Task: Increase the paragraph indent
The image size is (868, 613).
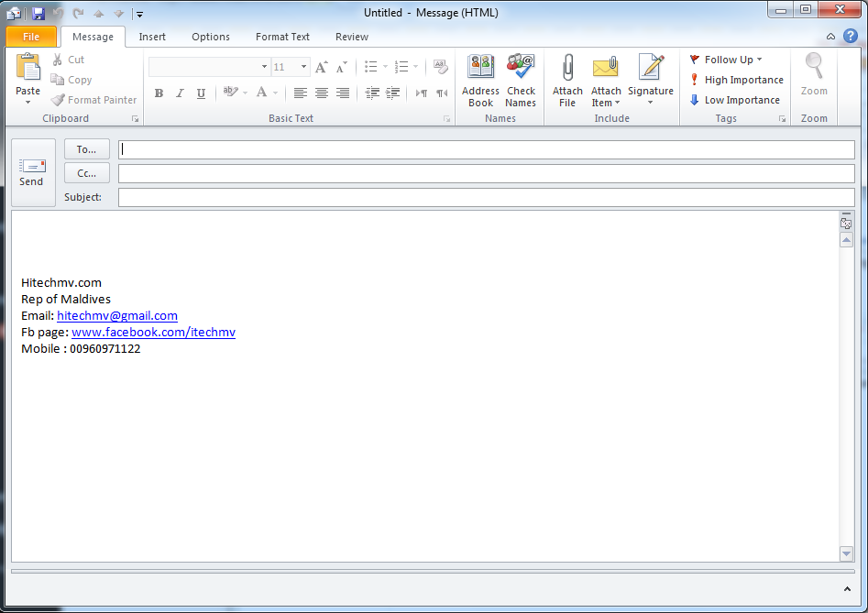Action: (392, 93)
